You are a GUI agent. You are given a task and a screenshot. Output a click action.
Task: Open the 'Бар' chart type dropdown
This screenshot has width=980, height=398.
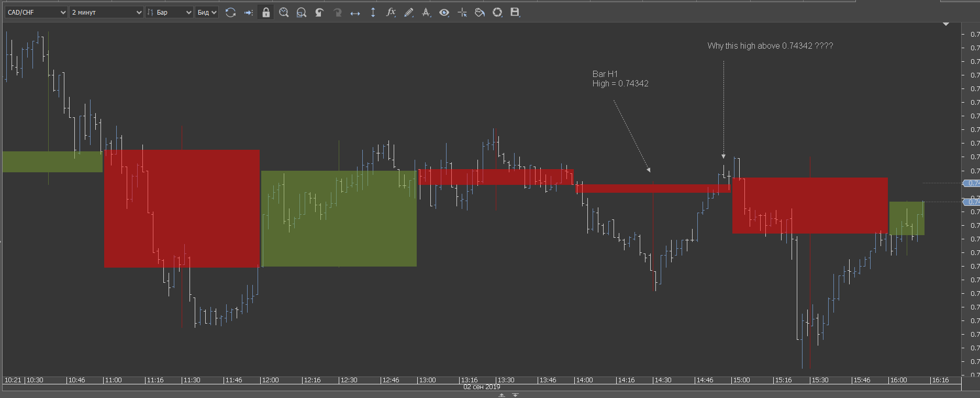[170, 12]
